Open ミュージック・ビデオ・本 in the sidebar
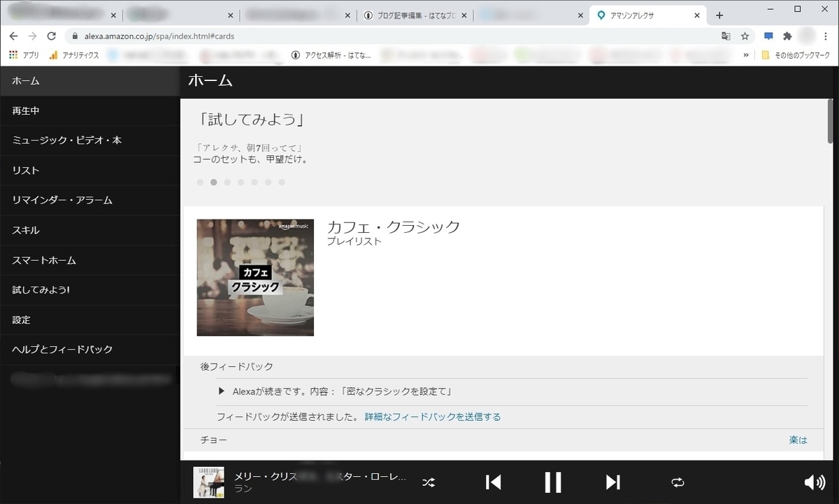 pos(89,141)
